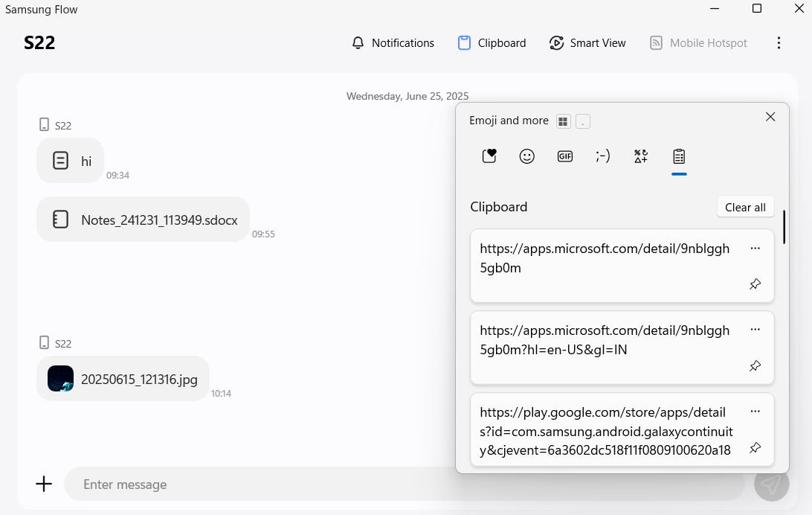Select the kaomoji category
The width and height of the screenshot is (812, 515).
click(x=602, y=156)
